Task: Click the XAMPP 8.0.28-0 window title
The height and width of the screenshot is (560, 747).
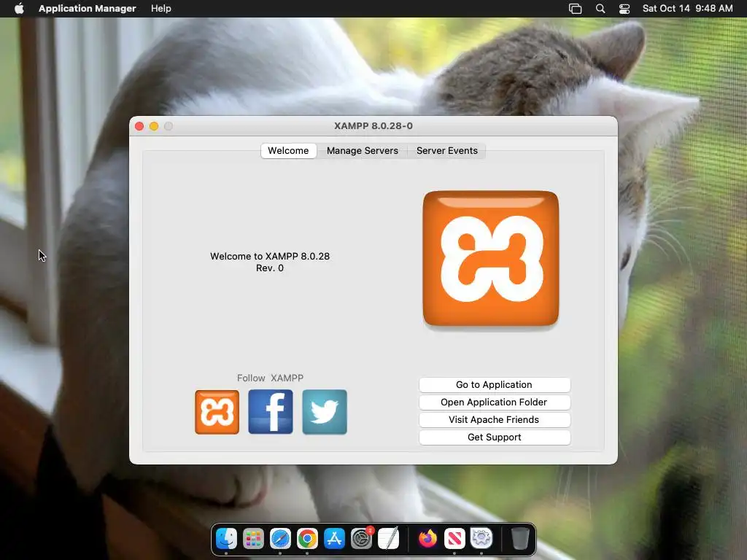Action: tap(373, 126)
